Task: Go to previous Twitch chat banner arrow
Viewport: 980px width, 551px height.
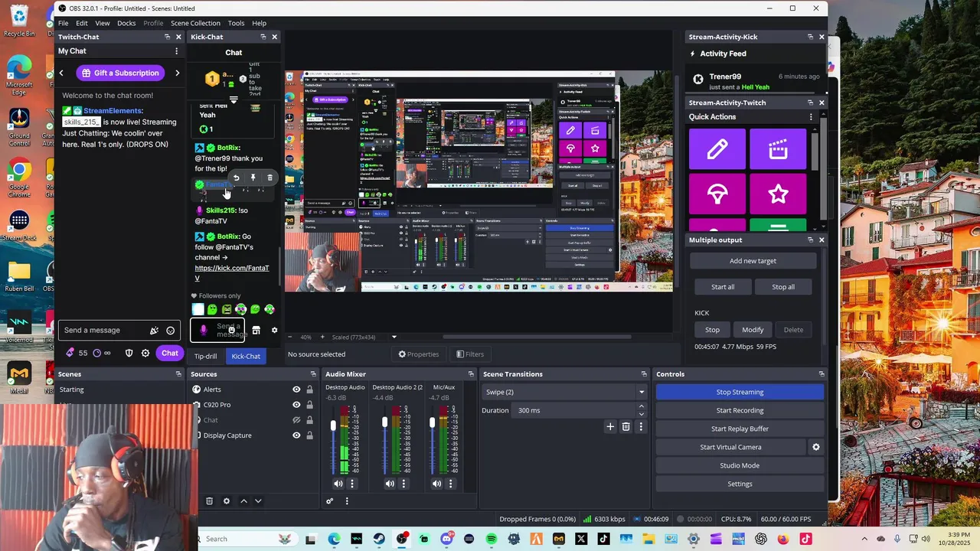Action: (61, 73)
